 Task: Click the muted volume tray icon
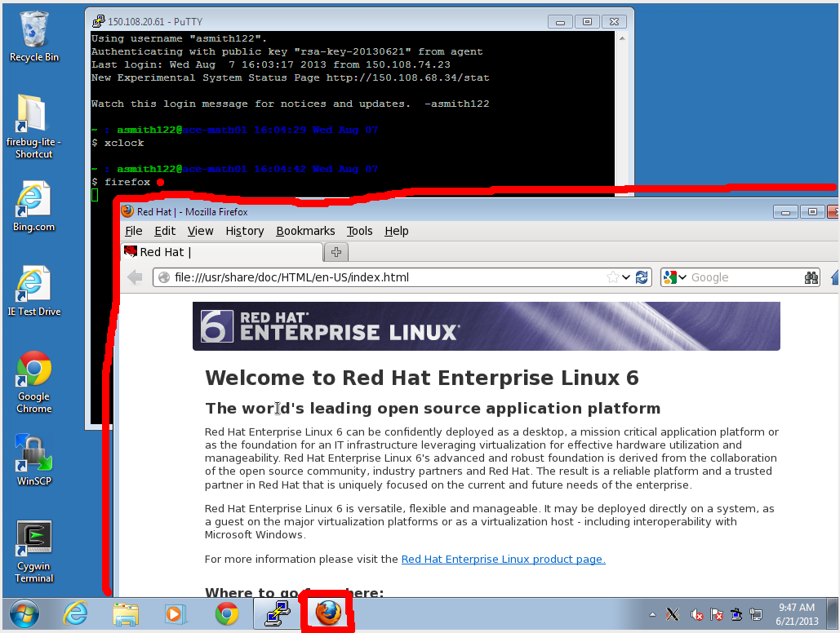tap(696, 614)
